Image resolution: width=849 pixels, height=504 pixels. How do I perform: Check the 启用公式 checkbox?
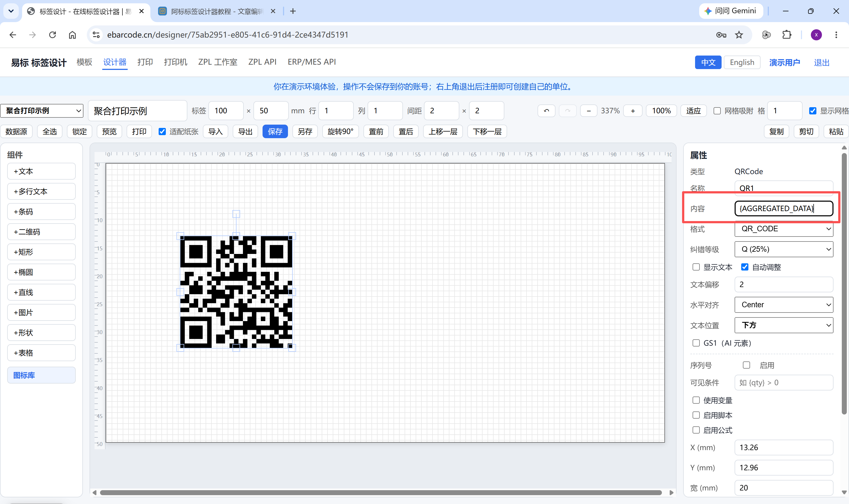pos(696,430)
